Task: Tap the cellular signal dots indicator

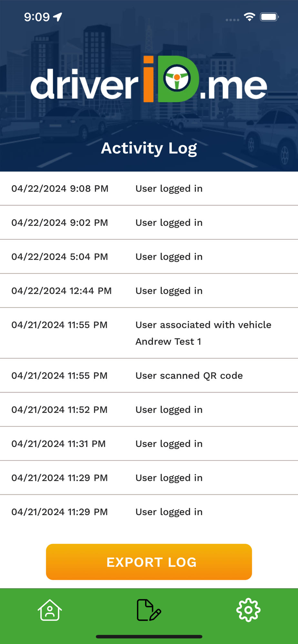Action: (x=232, y=20)
